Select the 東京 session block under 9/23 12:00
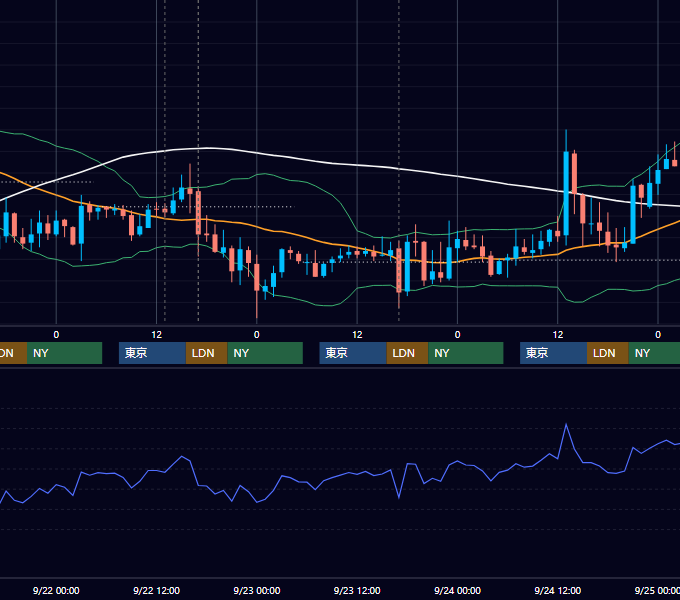680x600 pixels. (x=353, y=353)
